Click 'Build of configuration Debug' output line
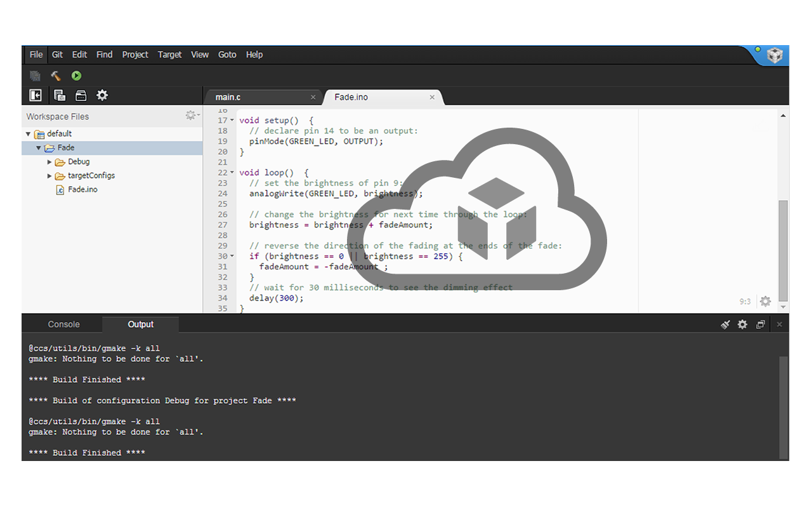 click(162, 401)
